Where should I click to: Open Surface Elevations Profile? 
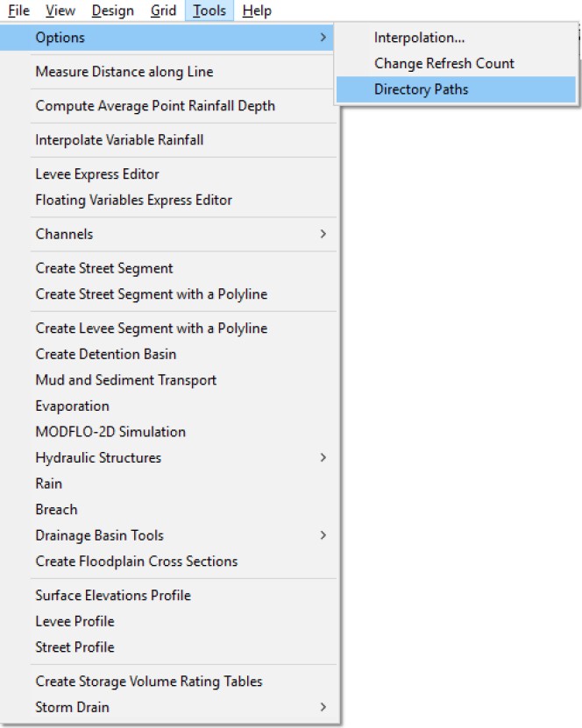[x=112, y=596]
